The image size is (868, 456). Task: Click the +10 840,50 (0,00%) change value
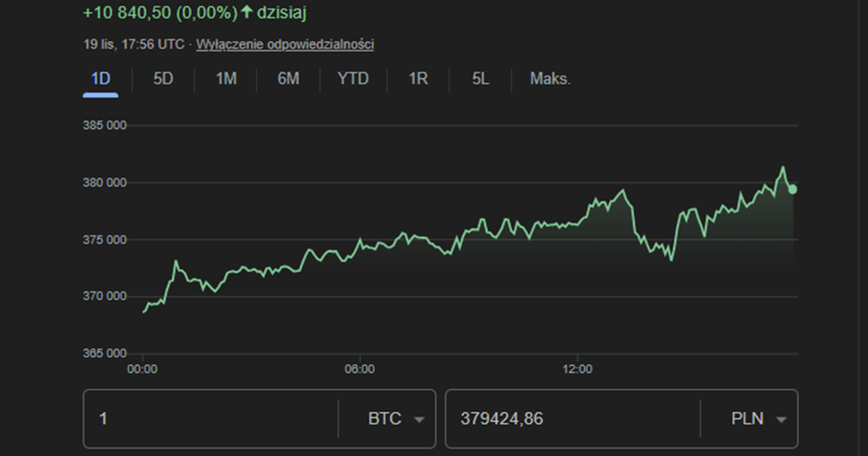click(x=160, y=12)
